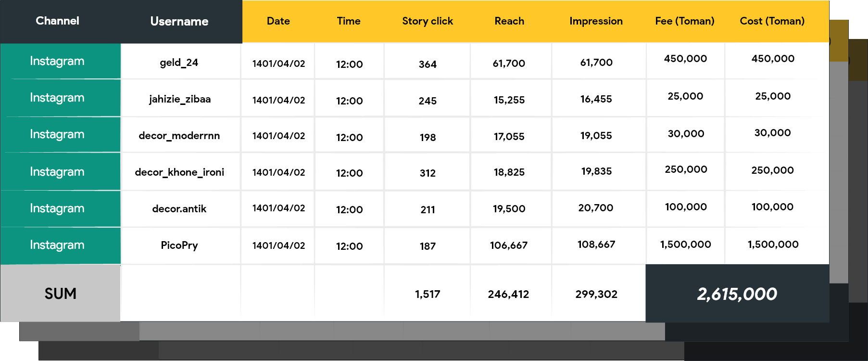The width and height of the screenshot is (868, 361).
Task: Click the Reach column header
Action: [509, 21]
